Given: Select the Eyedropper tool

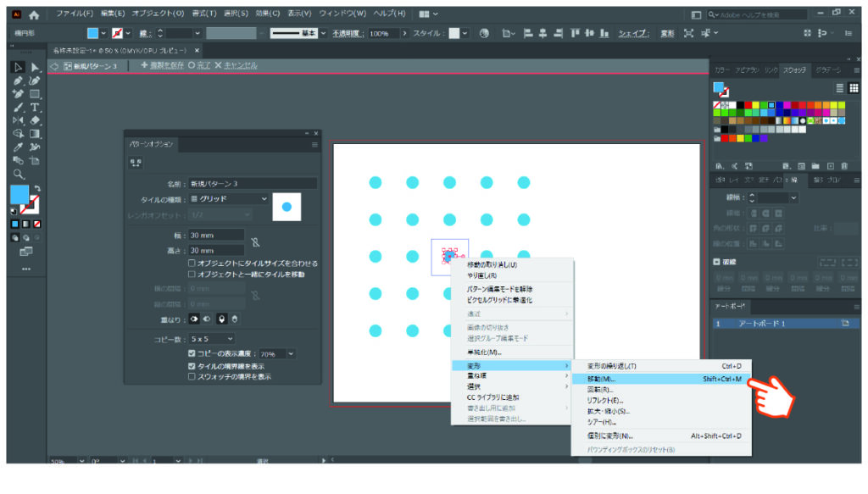Looking at the screenshot, I should [18, 147].
